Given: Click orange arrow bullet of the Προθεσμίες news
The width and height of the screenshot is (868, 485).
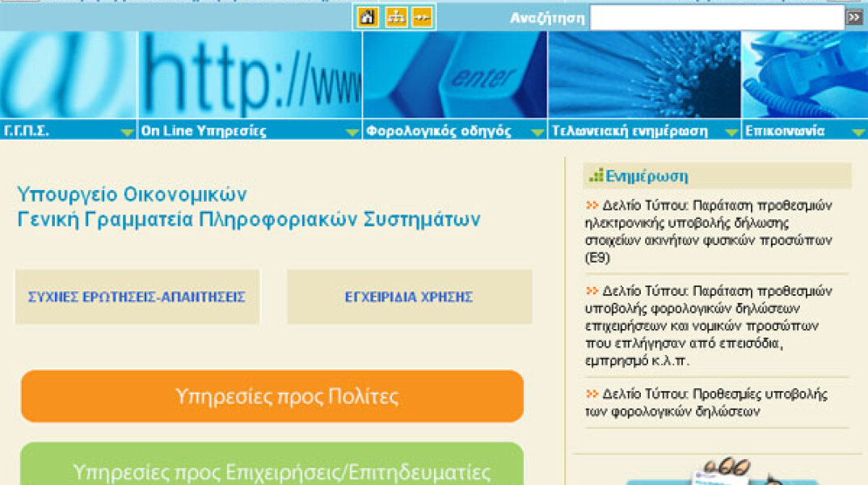Looking at the screenshot, I should point(592,394).
